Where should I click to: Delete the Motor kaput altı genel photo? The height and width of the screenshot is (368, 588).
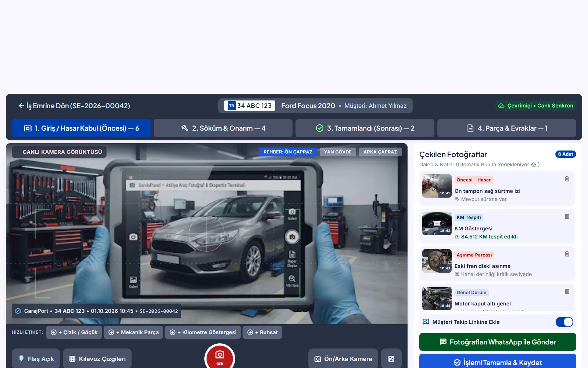tap(567, 291)
